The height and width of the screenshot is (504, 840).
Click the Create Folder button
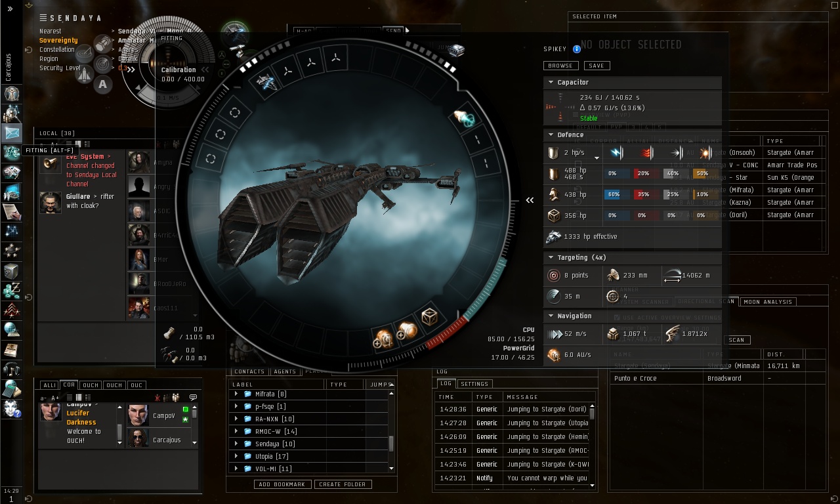tap(344, 484)
